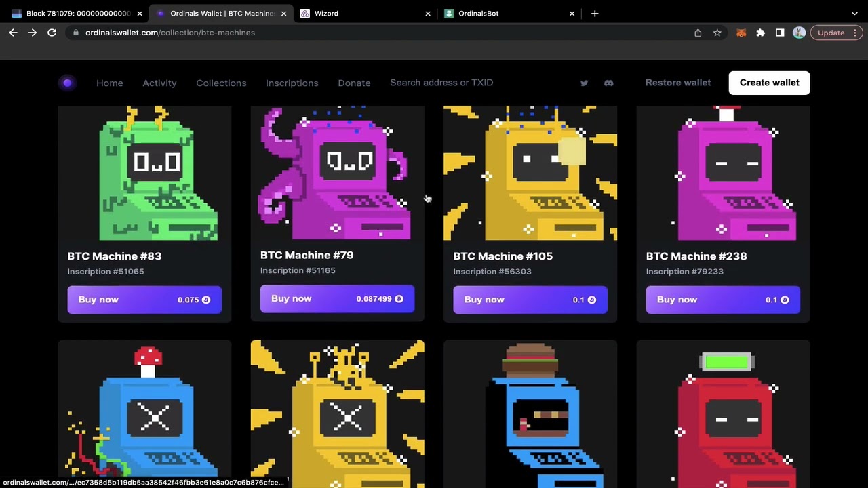Open the magenta BTC Machine #238 image
This screenshot has height=488, width=868.
(723, 173)
